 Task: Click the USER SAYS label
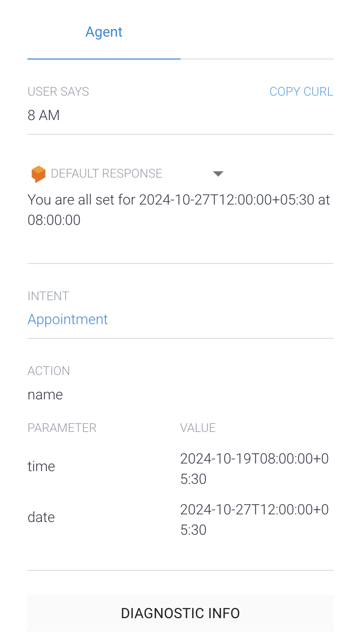[x=58, y=91]
